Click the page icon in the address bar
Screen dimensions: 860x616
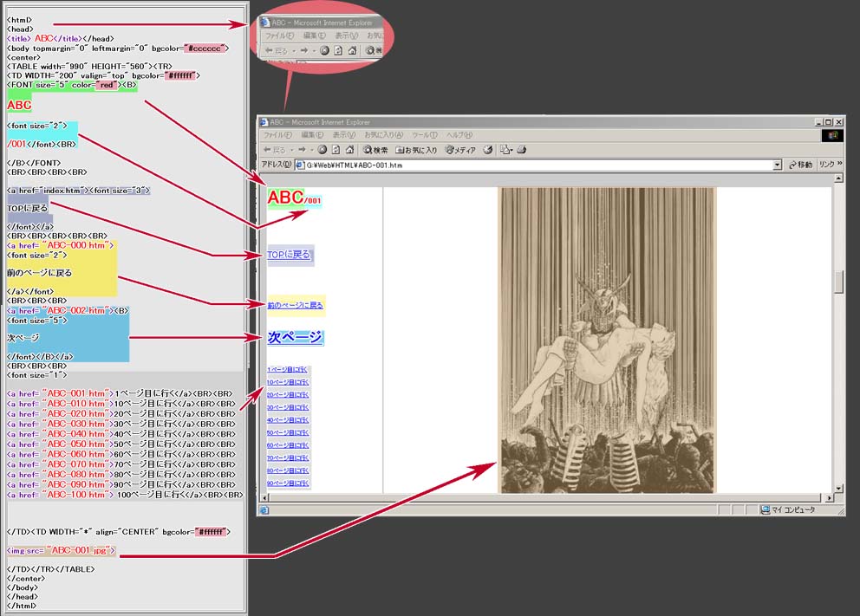click(300, 165)
